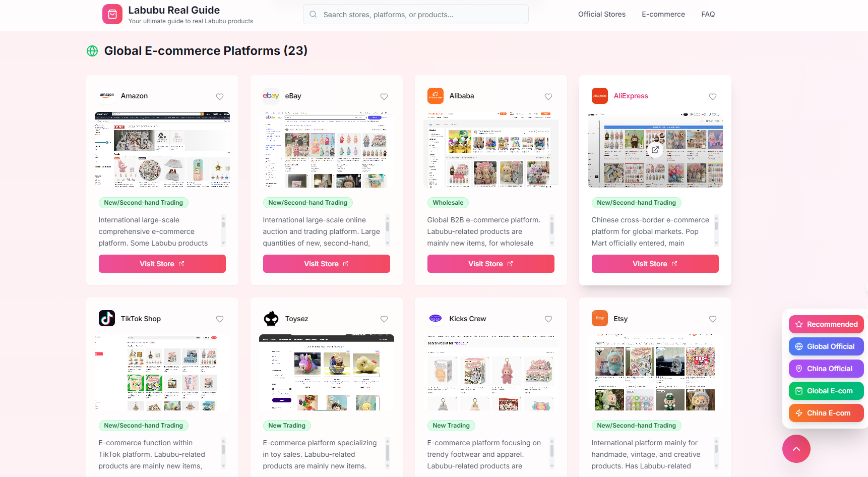
Task: Favorite AliExpress with the heart icon
Action: pyautogui.click(x=713, y=96)
